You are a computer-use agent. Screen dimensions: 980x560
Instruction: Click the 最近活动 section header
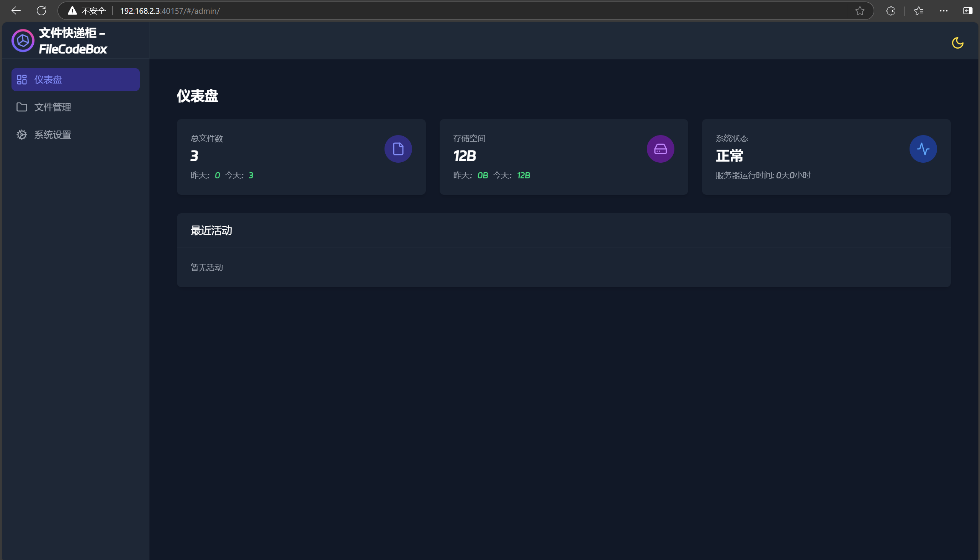click(211, 230)
